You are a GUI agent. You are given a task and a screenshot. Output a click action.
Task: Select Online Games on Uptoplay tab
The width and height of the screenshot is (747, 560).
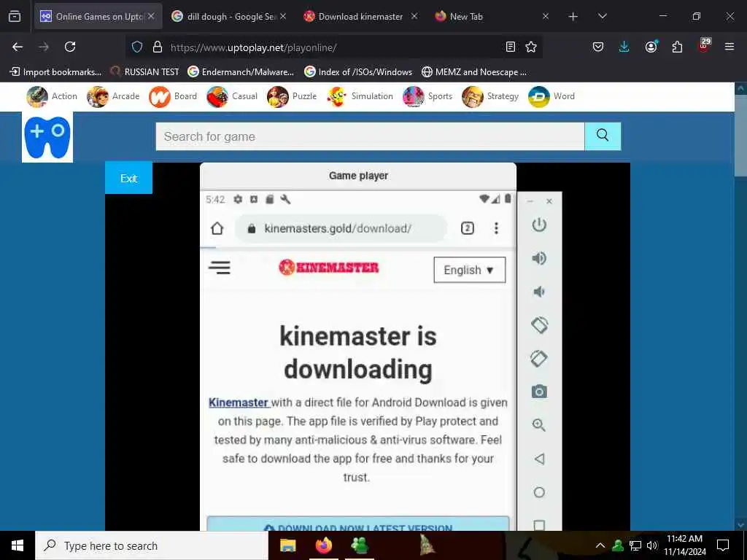click(x=97, y=16)
